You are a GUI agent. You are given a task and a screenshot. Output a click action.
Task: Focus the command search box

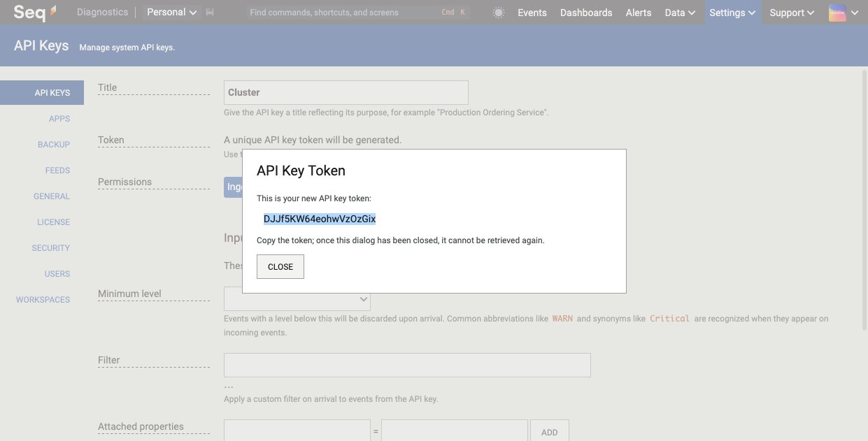click(x=359, y=13)
